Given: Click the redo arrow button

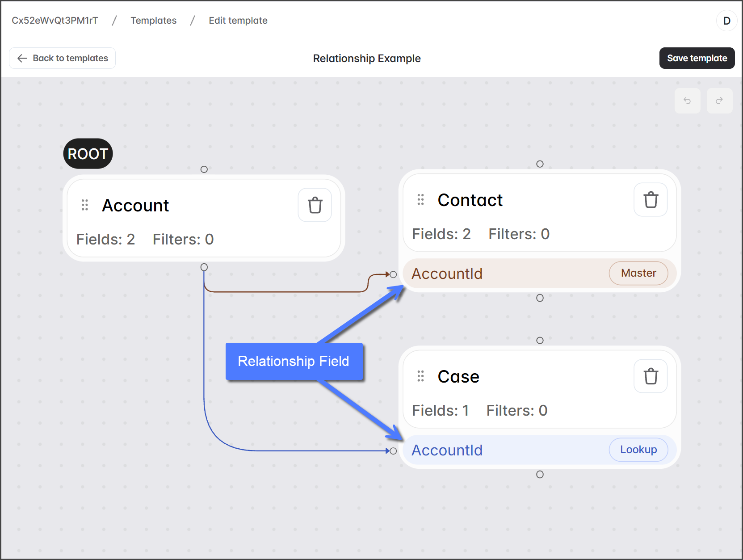Looking at the screenshot, I should (719, 101).
